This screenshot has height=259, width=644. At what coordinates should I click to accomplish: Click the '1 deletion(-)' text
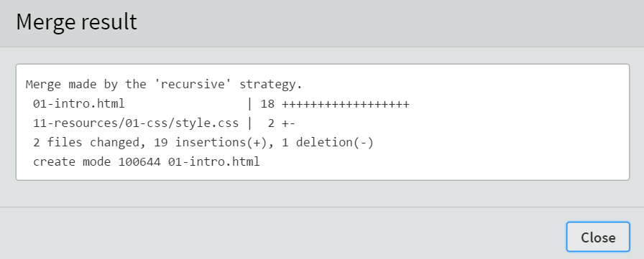[328, 142]
